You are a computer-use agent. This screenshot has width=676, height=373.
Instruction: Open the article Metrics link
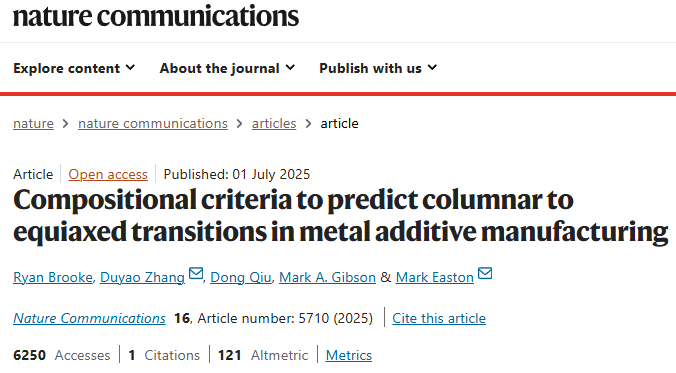[x=349, y=355]
